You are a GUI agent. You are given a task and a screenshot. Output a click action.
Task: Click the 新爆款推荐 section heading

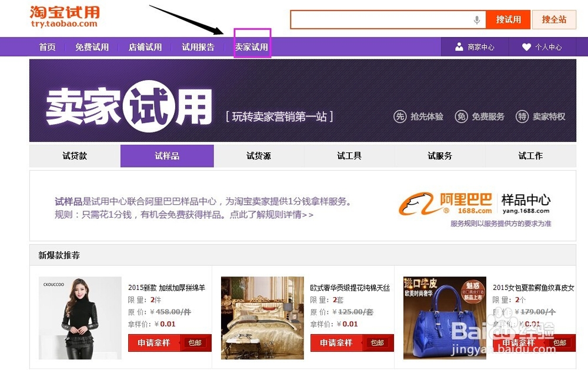(59, 255)
